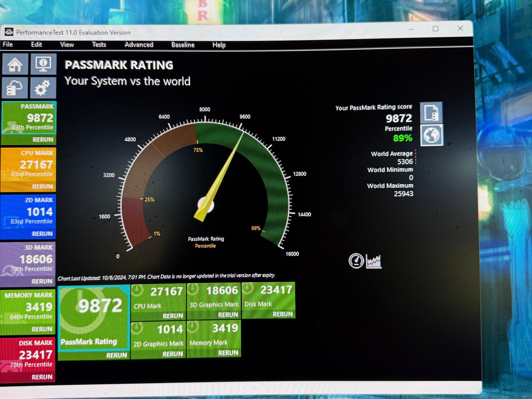Viewport: 532px width, 399px height.
Task: Click the PerformanceTest app icon in title bar
Action: (x=9, y=32)
